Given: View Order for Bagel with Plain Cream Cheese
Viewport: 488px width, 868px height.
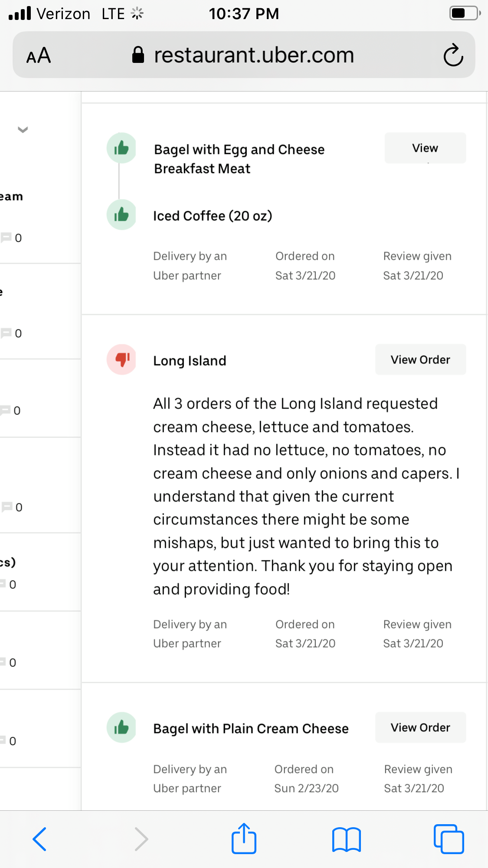Looking at the screenshot, I should click(x=420, y=727).
